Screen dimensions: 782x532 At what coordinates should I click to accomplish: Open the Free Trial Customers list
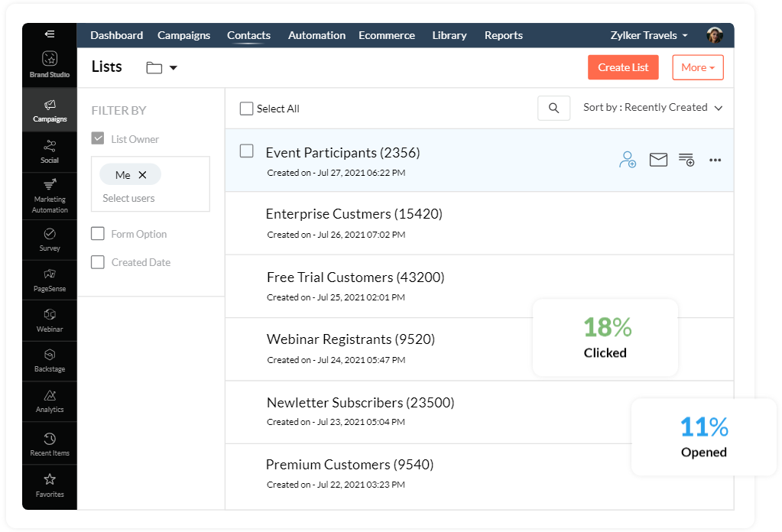(355, 277)
